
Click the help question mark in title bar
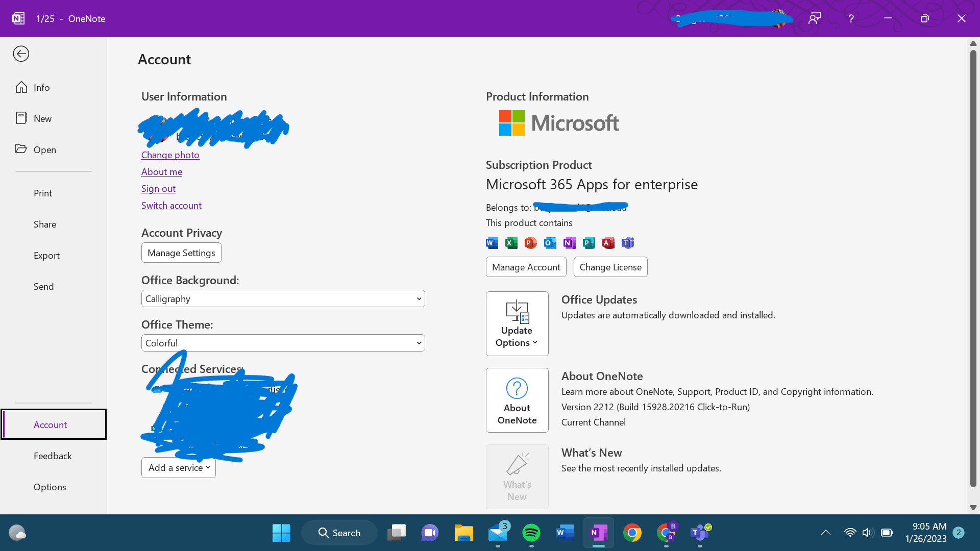click(851, 18)
